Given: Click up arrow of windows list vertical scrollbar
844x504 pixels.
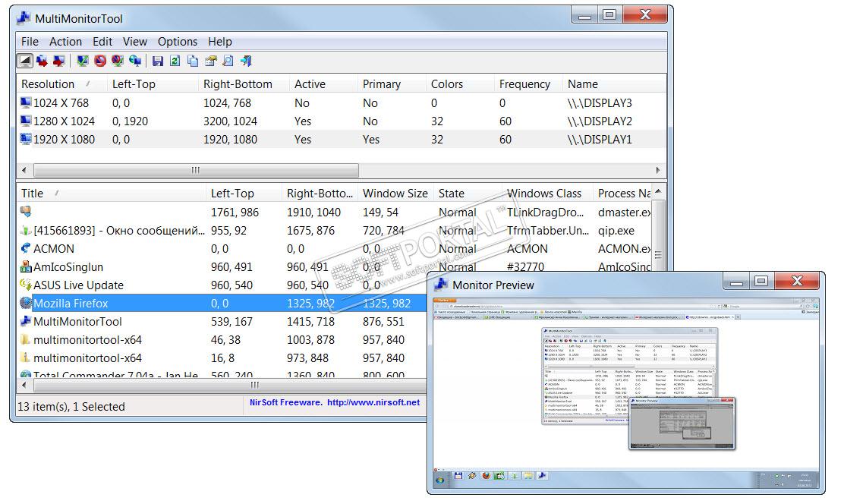Looking at the screenshot, I should pos(658,192).
